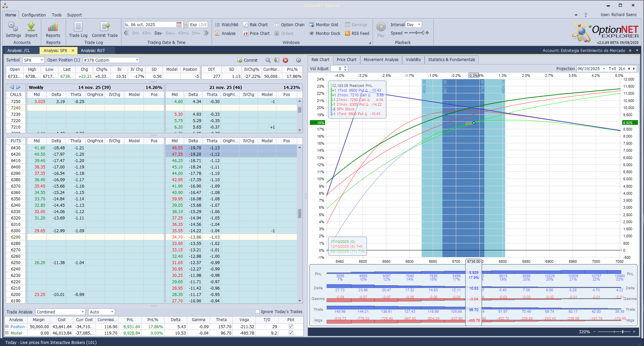Adjust the chart zoom slider

[623, 332]
